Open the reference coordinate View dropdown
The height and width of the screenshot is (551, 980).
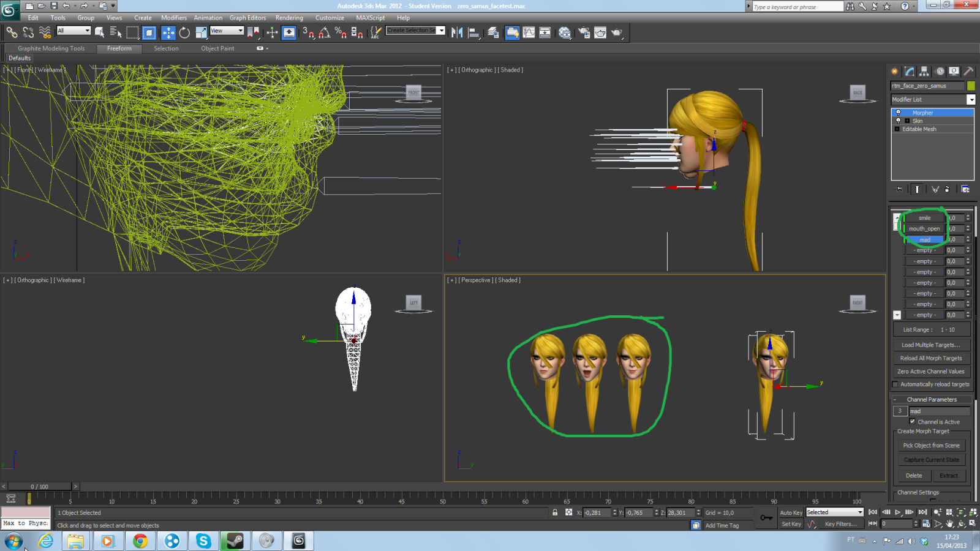pyautogui.click(x=227, y=31)
